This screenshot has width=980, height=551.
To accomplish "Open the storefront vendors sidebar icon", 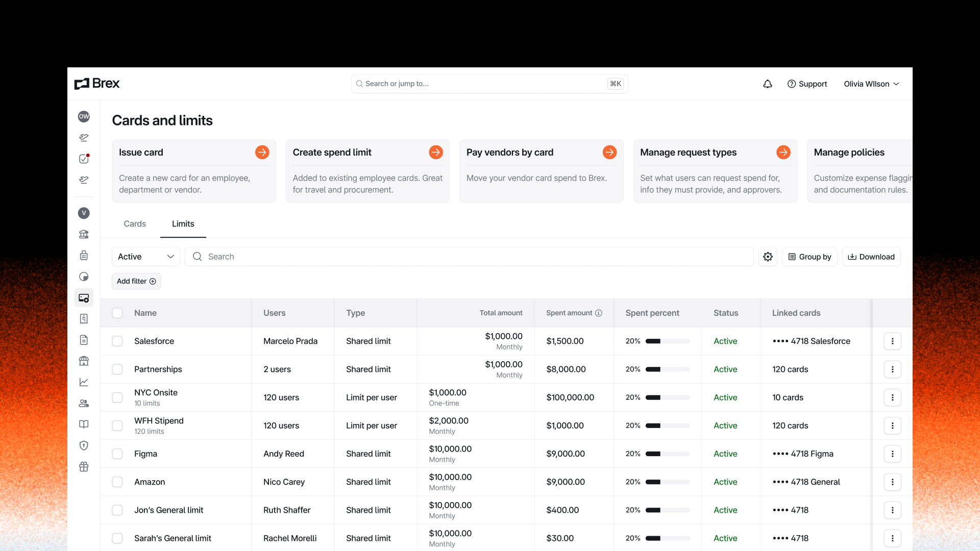I will [84, 361].
